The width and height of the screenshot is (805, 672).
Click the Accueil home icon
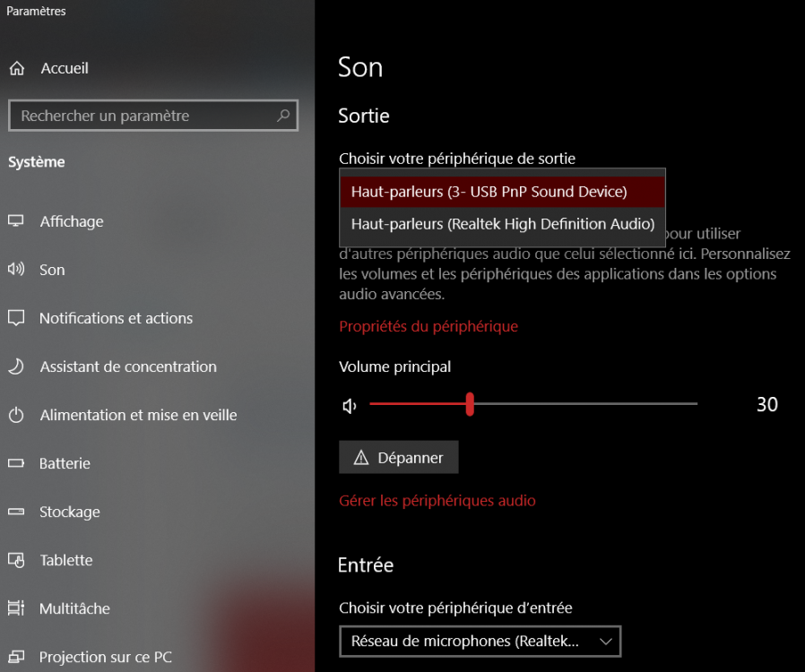click(16, 69)
